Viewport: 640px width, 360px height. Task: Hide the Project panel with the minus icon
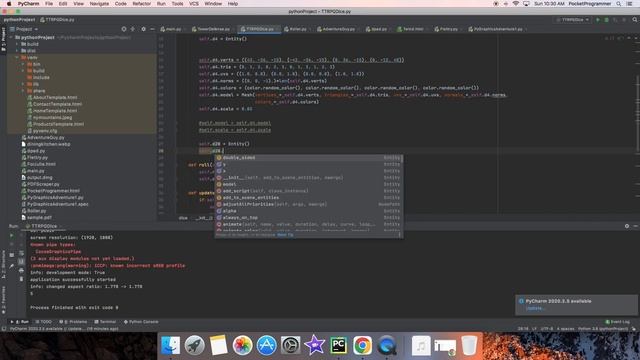click(x=152, y=29)
